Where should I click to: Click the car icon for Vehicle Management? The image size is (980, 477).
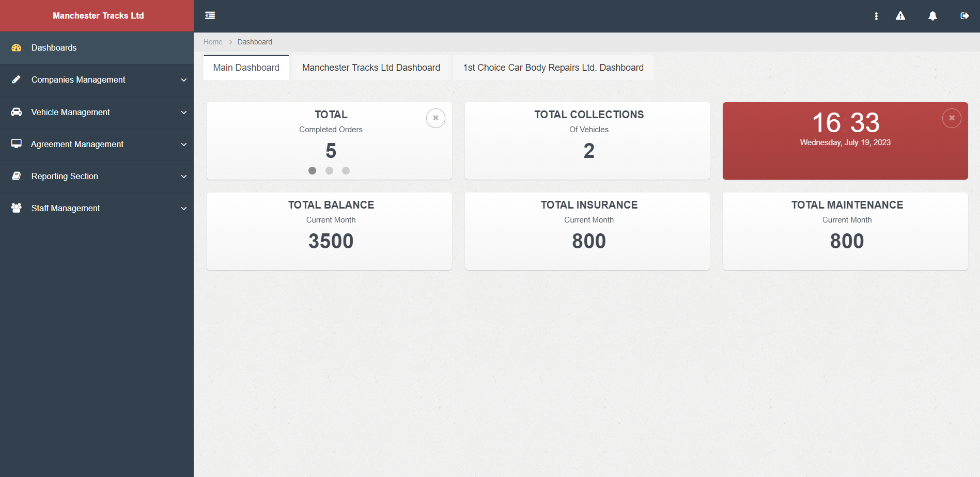(17, 112)
